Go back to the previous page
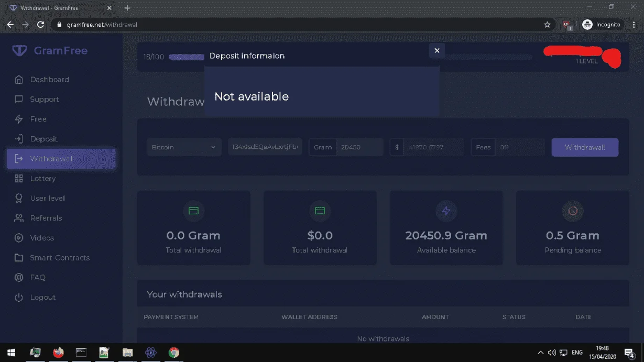This screenshot has height=362, width=644. point(10,25)
